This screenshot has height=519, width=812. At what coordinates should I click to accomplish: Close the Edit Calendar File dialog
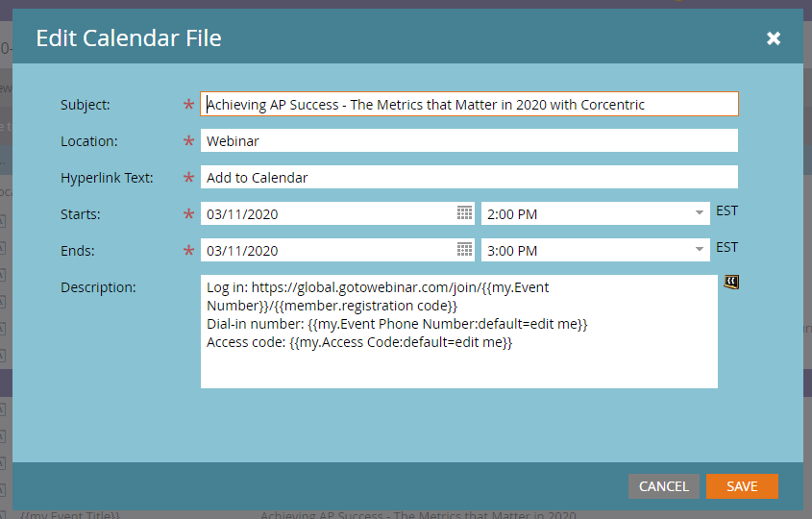(774, 38)
